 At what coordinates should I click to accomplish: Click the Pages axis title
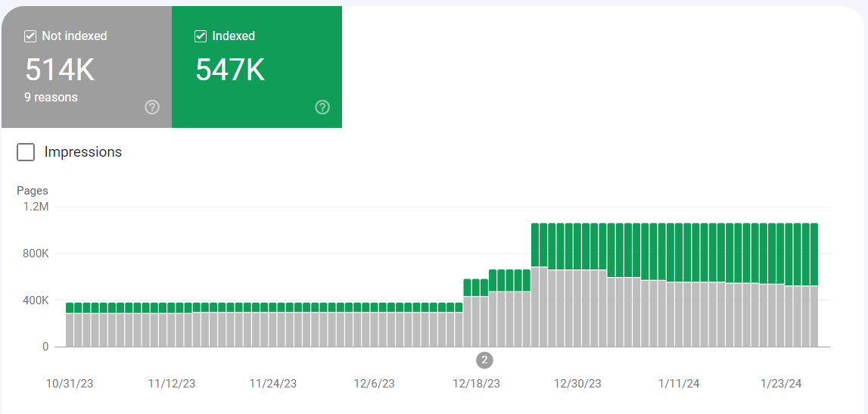click(33, 191)
